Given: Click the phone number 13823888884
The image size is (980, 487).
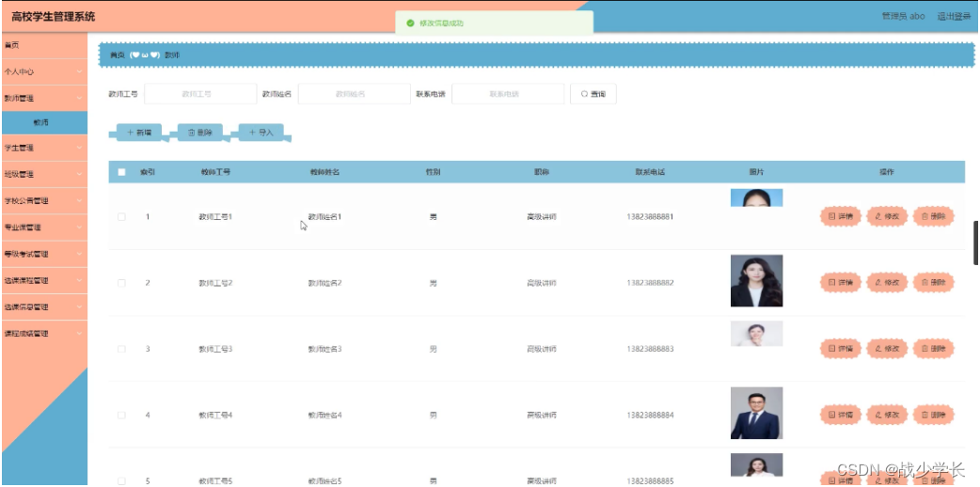Looking at the screenshot, I should click(650, 415).
